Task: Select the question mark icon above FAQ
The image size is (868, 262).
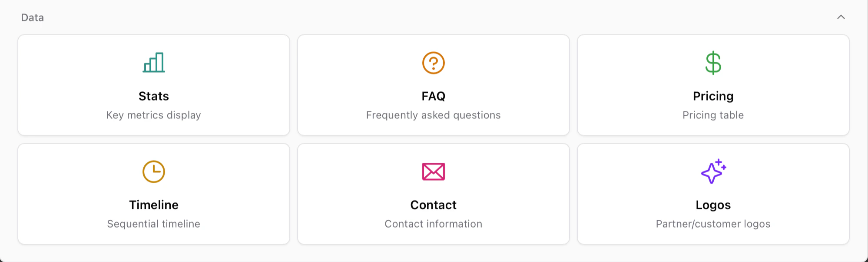Action: pos(433,62)
